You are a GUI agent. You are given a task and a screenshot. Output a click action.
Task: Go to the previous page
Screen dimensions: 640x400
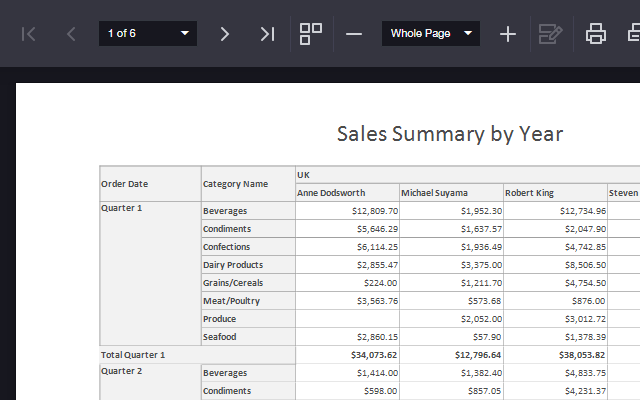71,34
